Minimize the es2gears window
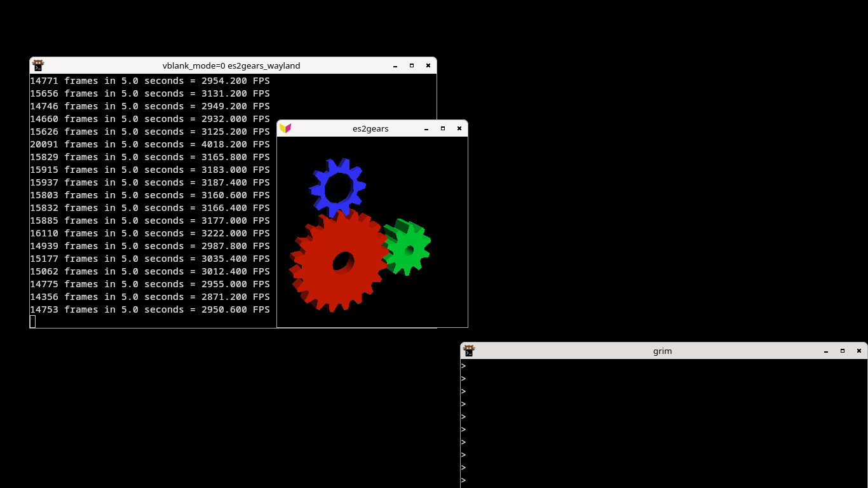The image size is (868, 488). coord(426,128)
